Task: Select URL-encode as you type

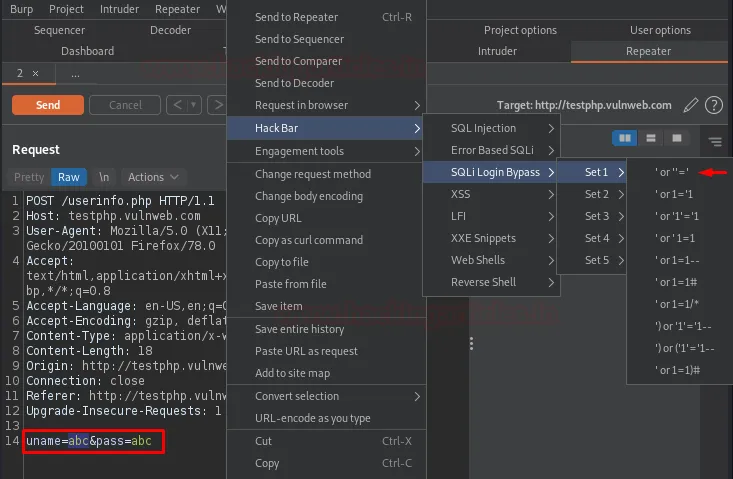Action: (x=326, y=418)
